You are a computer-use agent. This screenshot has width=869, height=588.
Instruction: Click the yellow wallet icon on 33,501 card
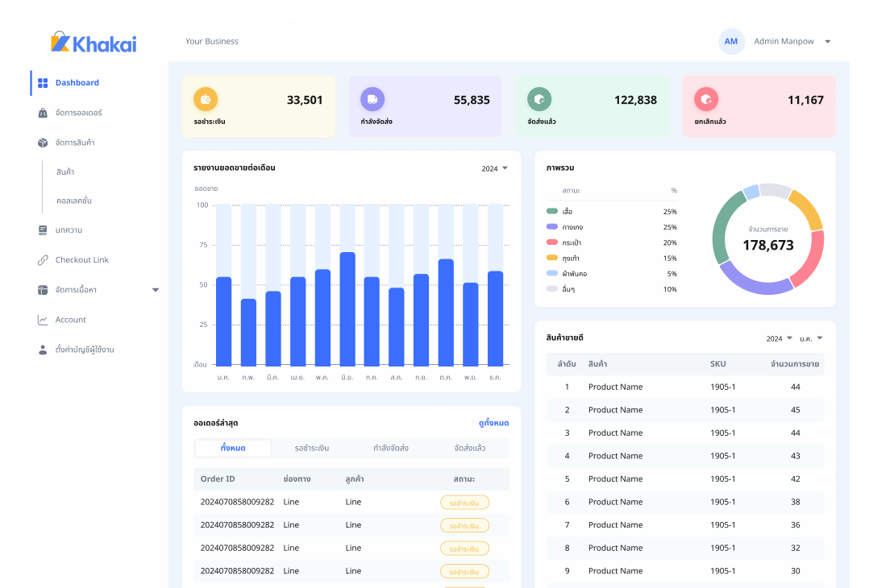pyautogui.click(x=206, y=100)
